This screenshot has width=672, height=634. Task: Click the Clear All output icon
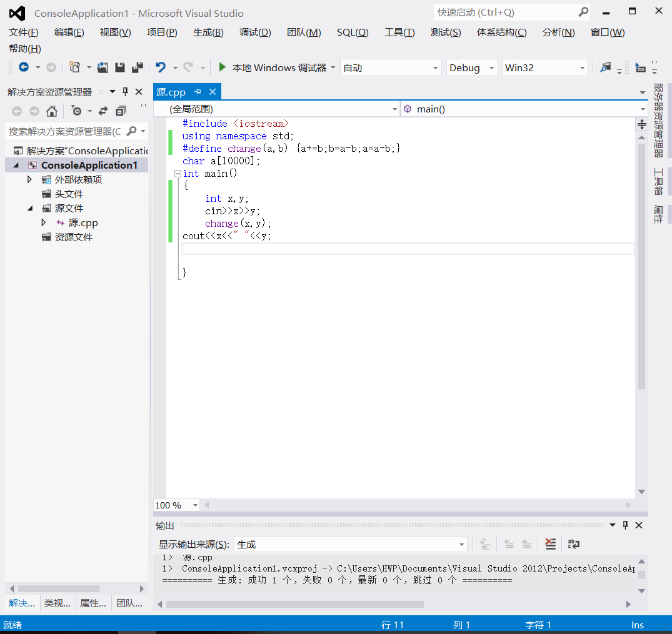click(550, 544)
